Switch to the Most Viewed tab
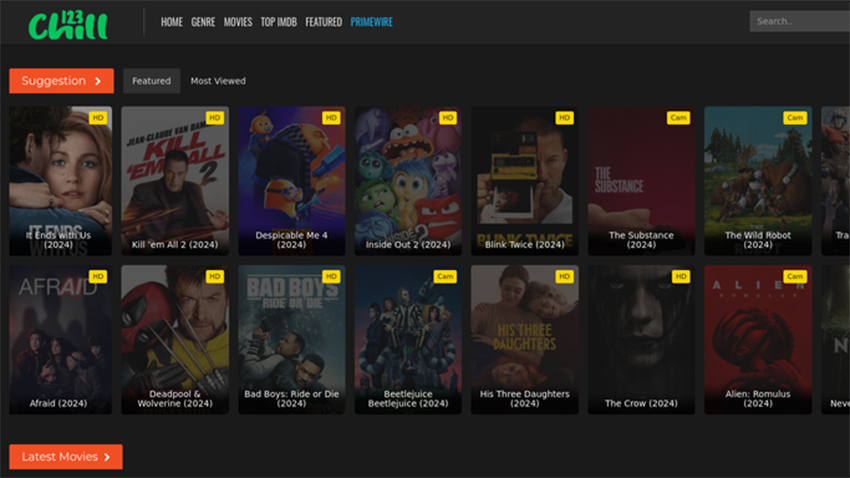The width and height of the screenshot is (850, 478). 218,81
